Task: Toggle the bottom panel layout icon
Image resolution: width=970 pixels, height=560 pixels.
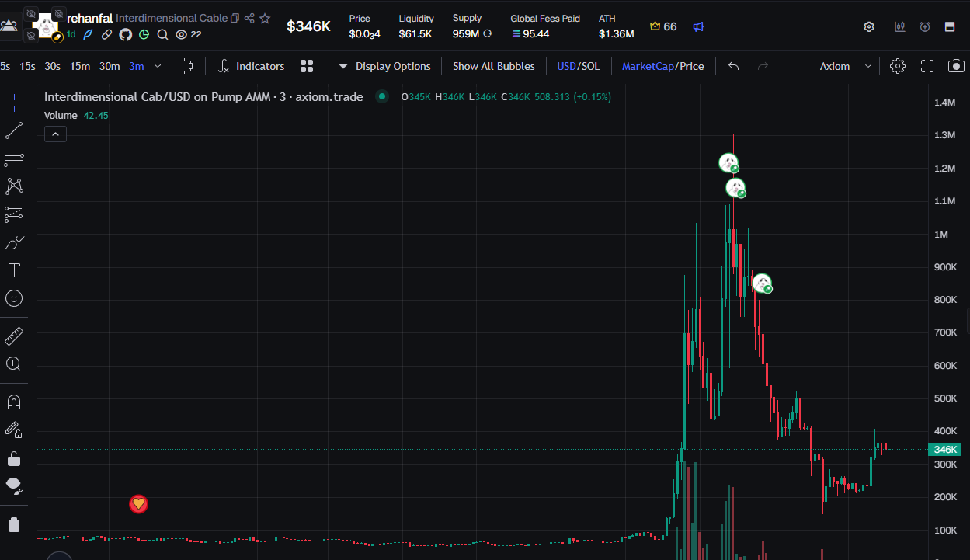Action: tap(950, 26)
